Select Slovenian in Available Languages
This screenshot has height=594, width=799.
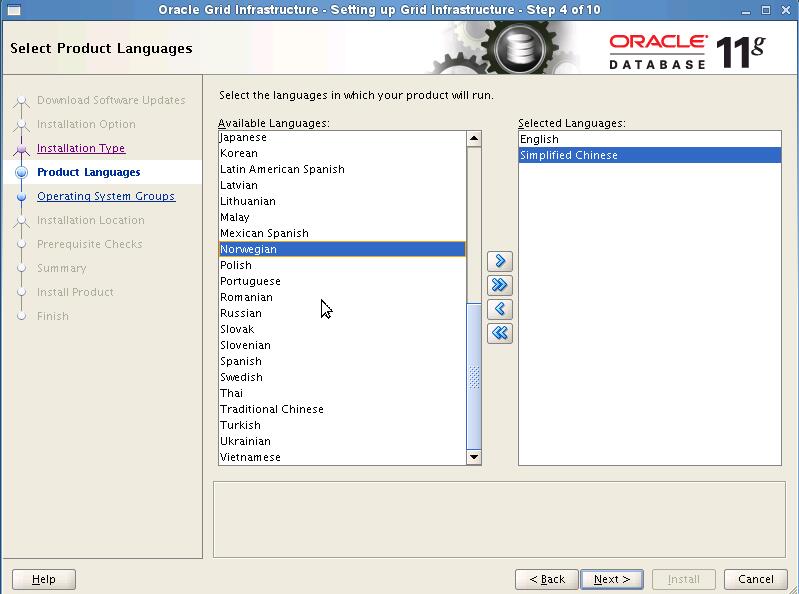click(x=342, y=345)
